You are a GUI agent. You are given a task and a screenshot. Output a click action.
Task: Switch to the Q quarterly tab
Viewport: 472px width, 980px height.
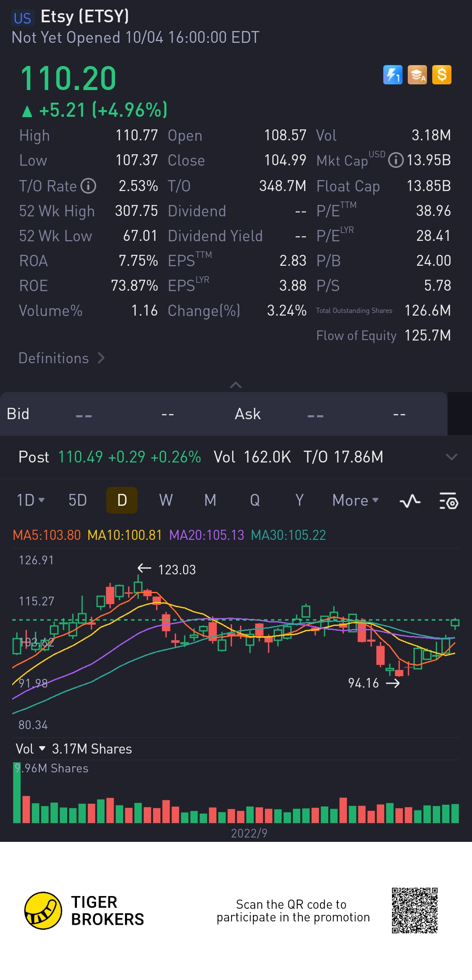click(x=255, y=500)
